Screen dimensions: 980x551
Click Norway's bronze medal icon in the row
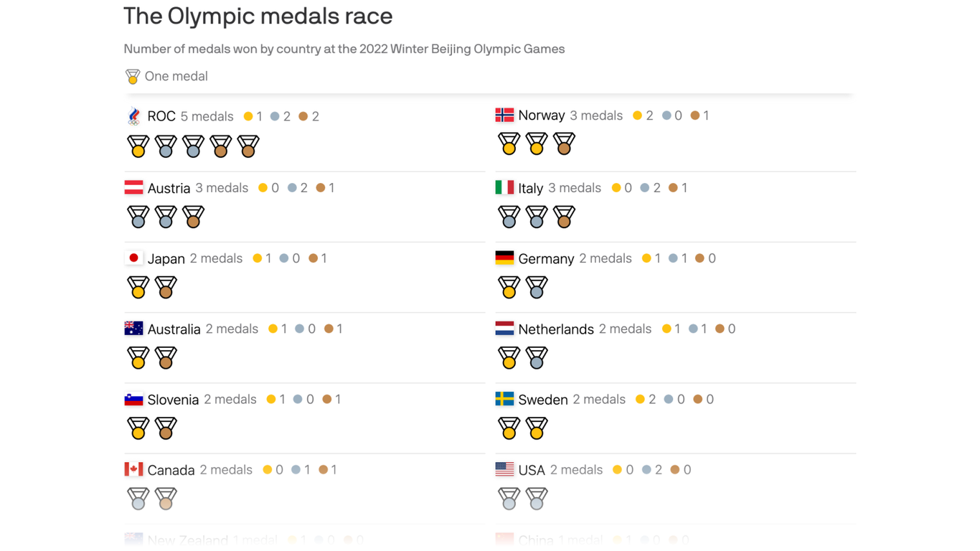pyautogui.click(x=564, y=144)
